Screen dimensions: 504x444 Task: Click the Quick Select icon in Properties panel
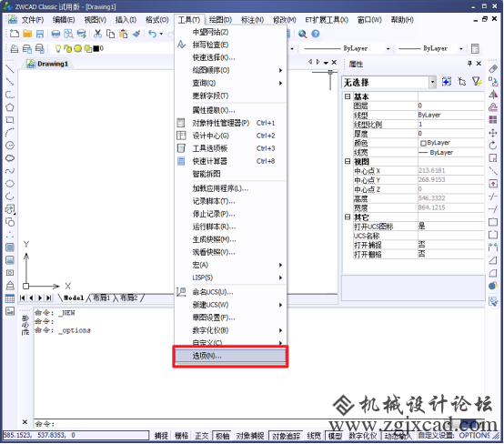point(477,82)
